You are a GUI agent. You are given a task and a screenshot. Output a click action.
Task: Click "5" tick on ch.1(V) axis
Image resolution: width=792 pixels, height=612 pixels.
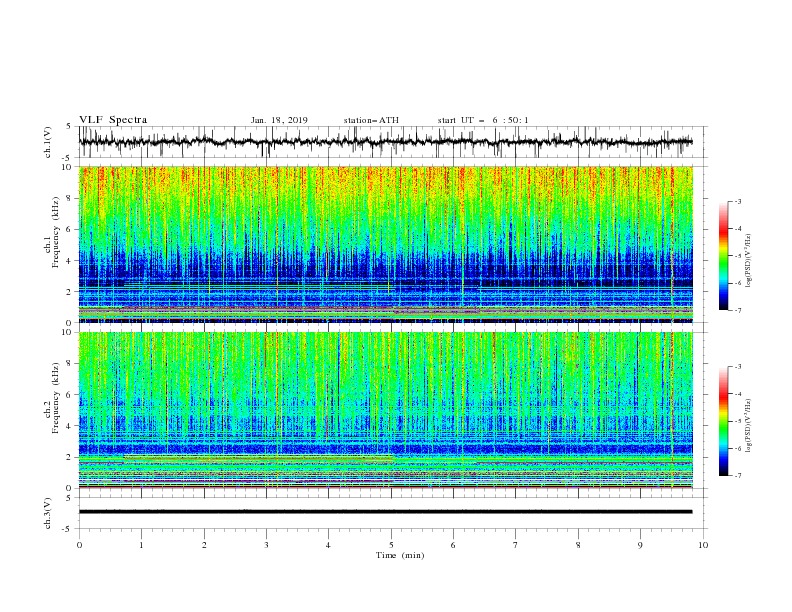[x=69, y=126]
